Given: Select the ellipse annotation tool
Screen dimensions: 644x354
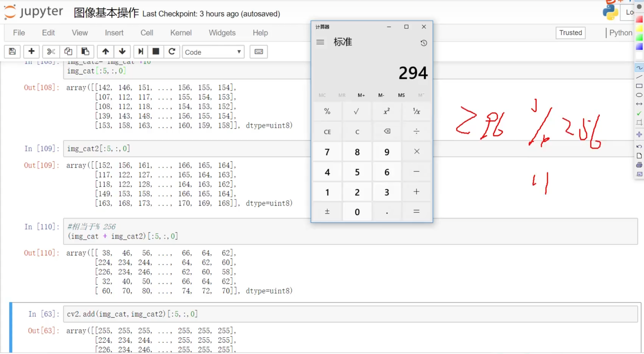Looking at the screenshot, I should pos(639,95).
